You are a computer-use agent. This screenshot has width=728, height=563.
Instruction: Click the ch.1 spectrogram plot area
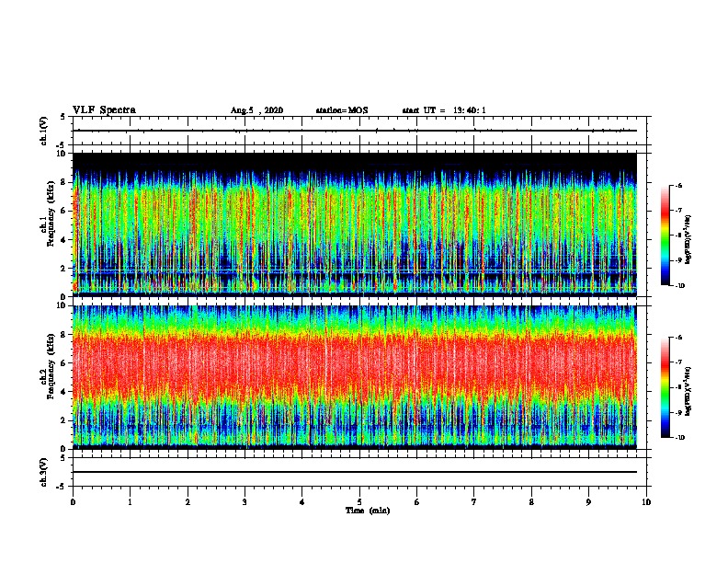click(x=355, y=224)
